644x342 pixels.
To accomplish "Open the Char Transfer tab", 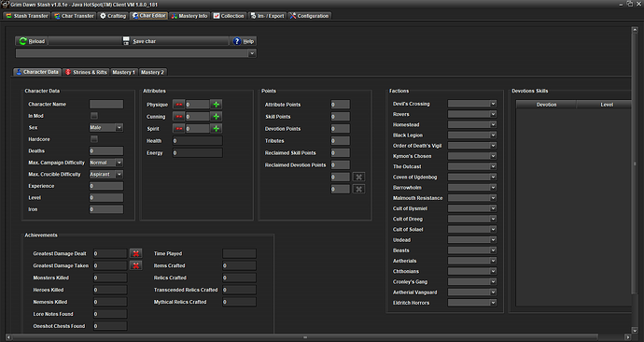I will pyautogui.click(x=75, y=16).
